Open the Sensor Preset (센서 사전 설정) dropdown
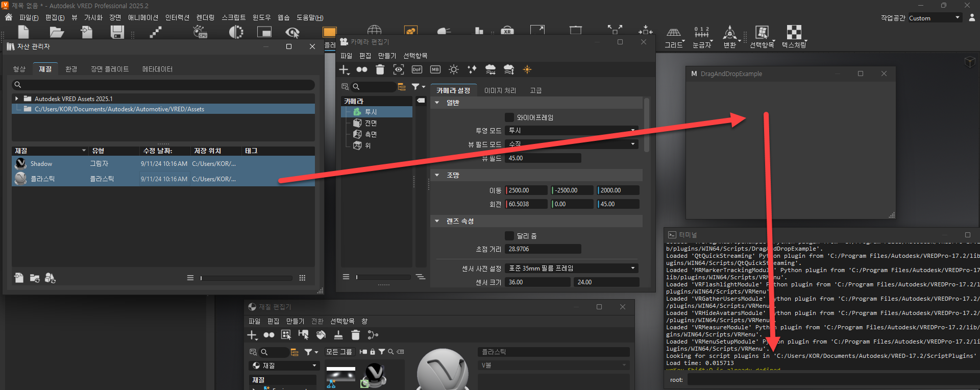The width and height of the screenshot is (980, 390). (572, 269)
